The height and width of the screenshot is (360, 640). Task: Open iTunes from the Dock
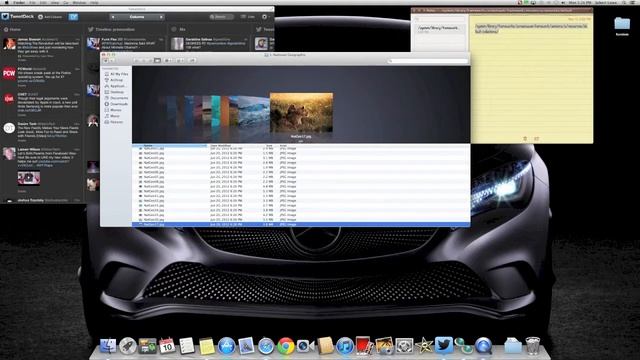point(345,346)
